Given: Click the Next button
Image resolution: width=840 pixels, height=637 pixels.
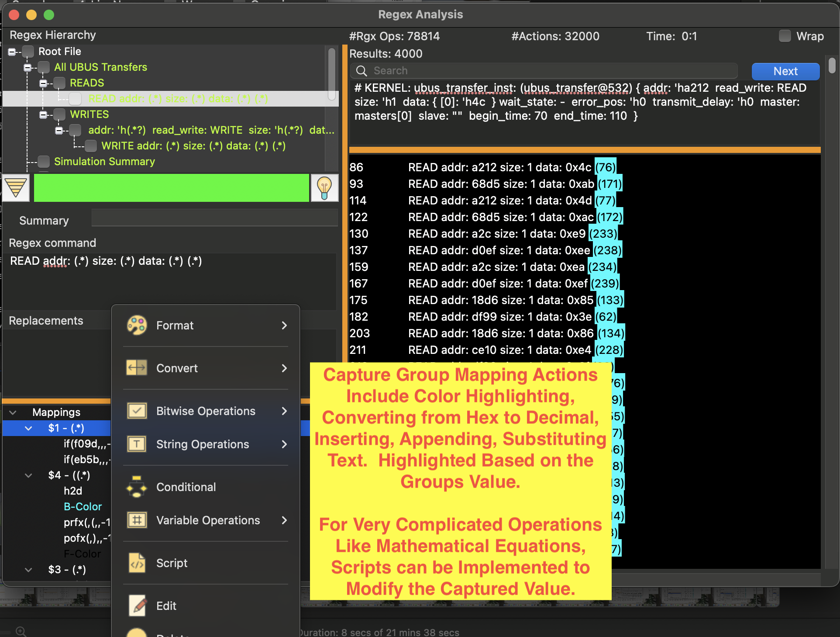Looking at the screenshot, I should [785, 71].
